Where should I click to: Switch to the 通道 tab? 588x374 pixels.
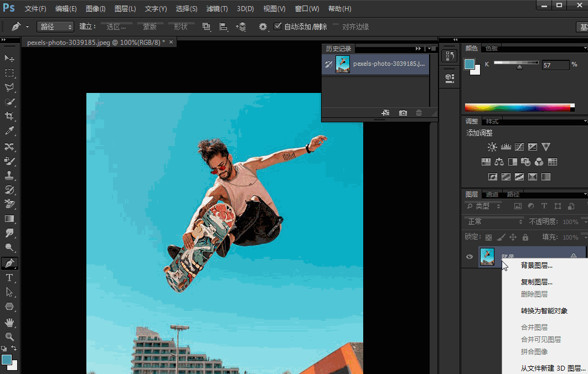pyautogui.click(x=492, y=194)
